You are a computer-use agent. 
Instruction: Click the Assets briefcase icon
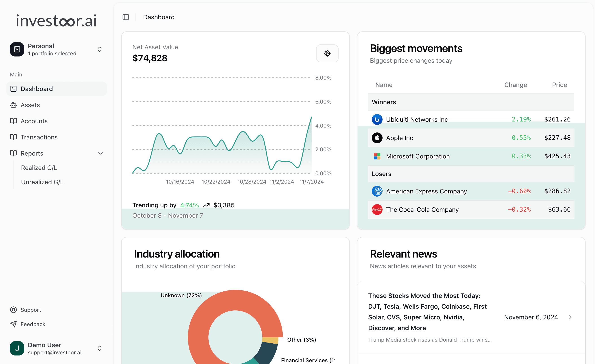[13, 105]
